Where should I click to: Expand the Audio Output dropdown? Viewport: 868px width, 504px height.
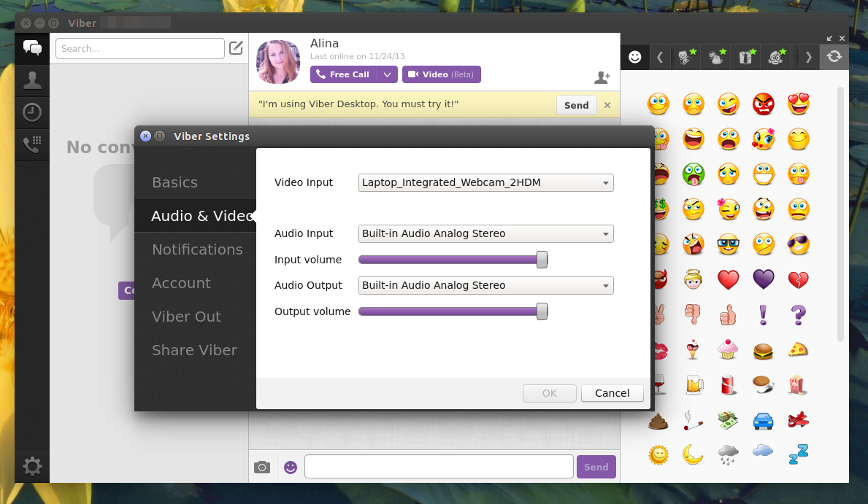point(486,285)
